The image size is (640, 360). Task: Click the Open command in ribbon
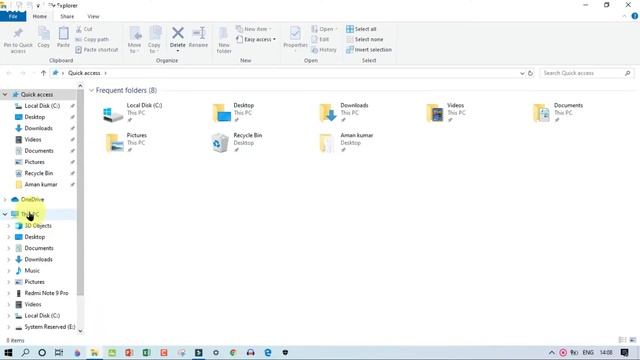324,29
